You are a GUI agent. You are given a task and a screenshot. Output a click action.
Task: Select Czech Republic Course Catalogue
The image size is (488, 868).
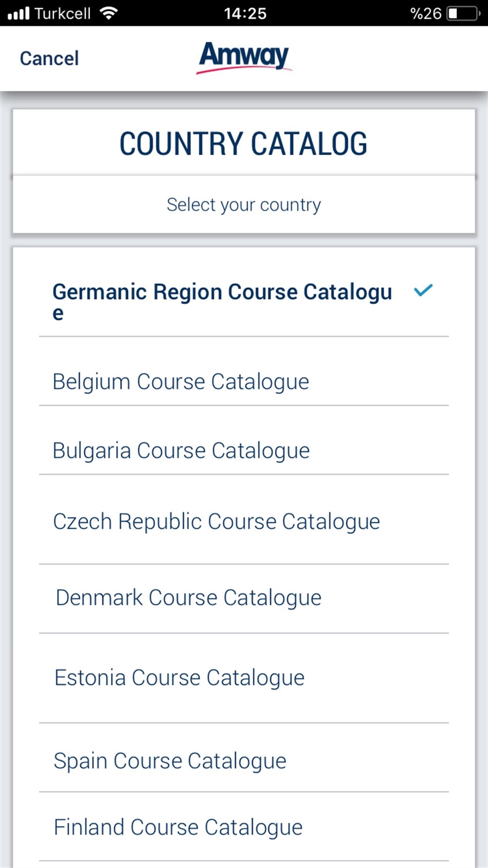(244, 521)
